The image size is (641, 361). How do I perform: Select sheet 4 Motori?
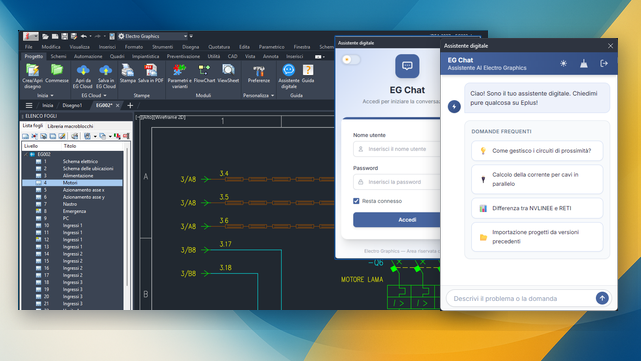tap(72, 183)
